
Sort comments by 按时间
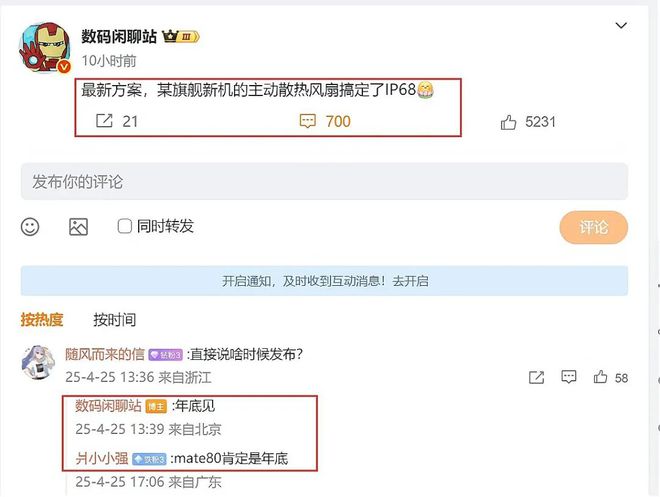pyautogui.click(x=114, y=320)
